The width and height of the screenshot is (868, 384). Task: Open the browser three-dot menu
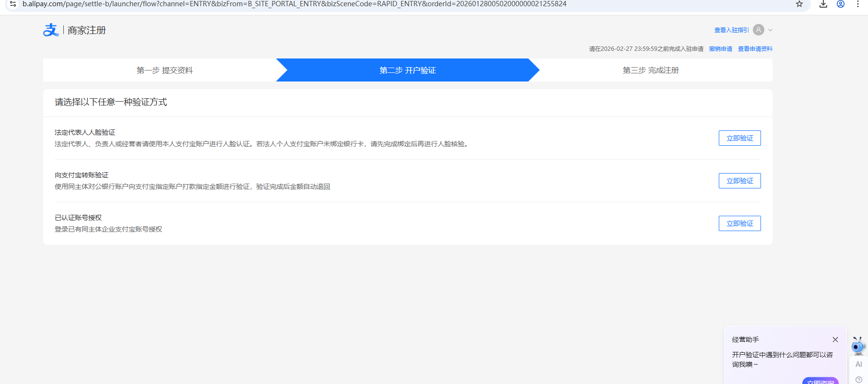pos(858,4)
